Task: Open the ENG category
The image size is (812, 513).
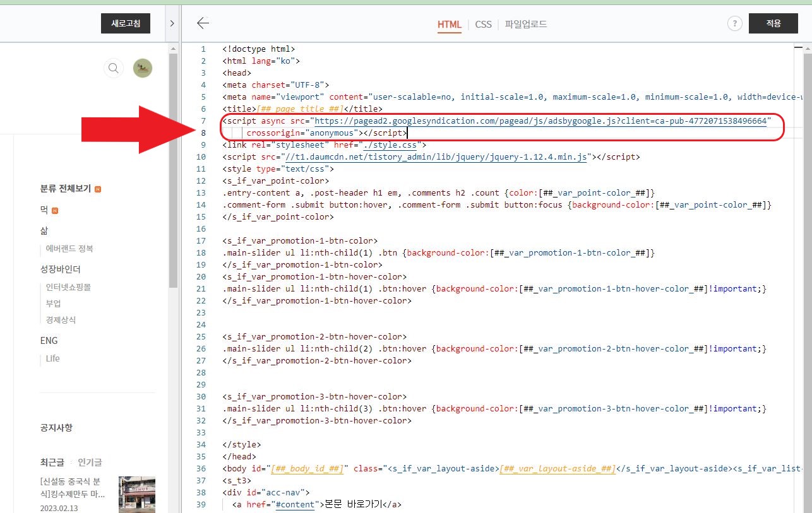Action: tap(49, 340)
